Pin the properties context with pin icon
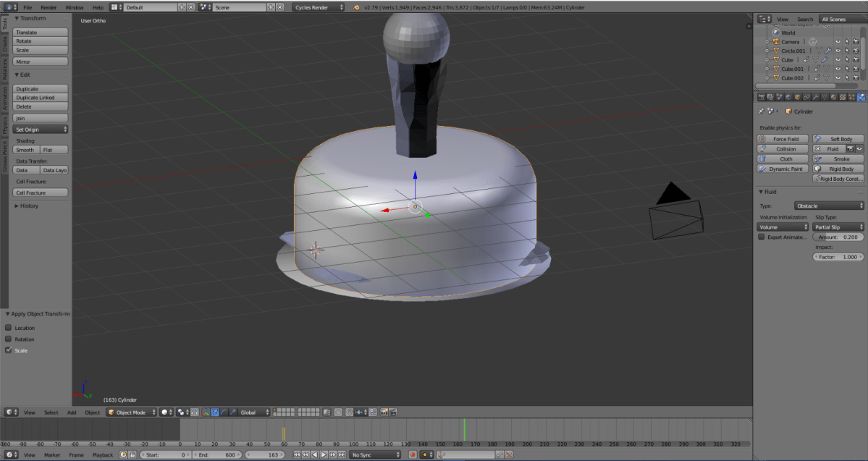The height and width of the screenshot is (461, 868). click(761, 111)
